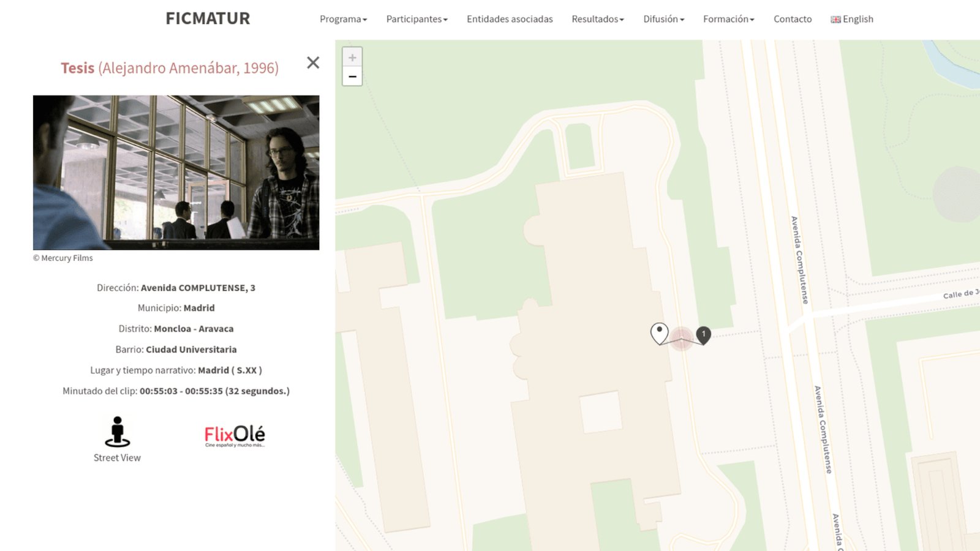980x551 pixels.
Task: Open the Formación dropdown menu
Action: click(x=728, y=19)
